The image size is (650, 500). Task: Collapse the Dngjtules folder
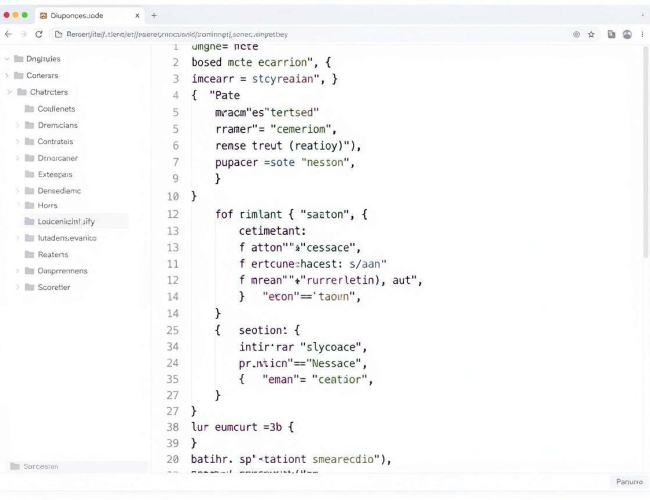[x=7, y=59]
